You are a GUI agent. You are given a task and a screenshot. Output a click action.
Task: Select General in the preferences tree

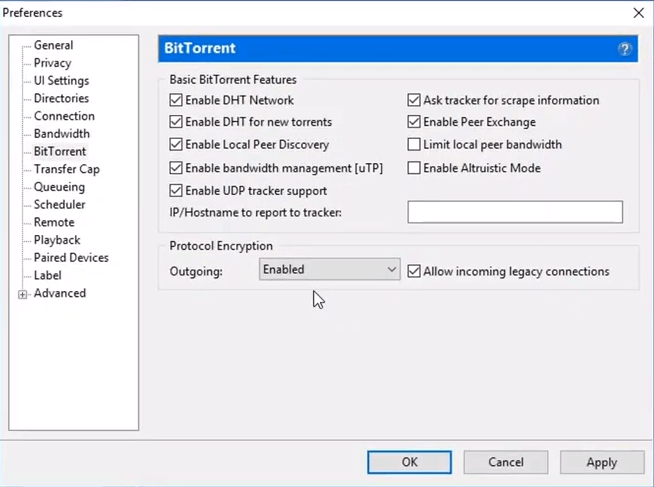[x=53, y=45]
